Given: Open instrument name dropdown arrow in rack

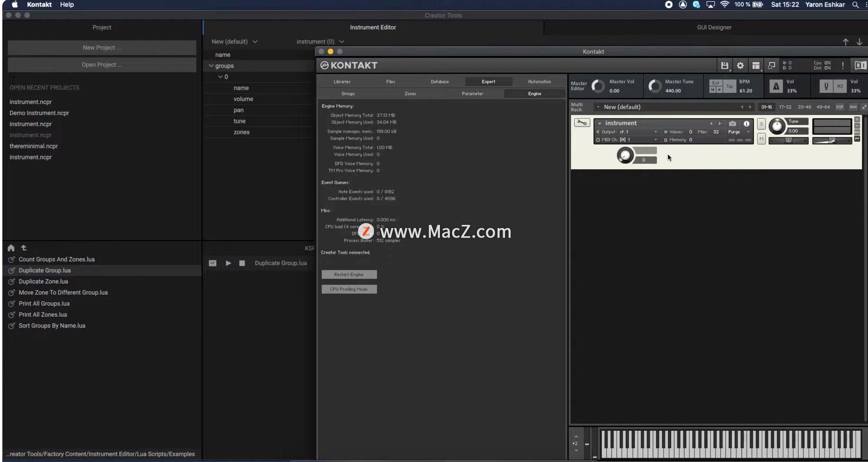Looking at the screenshot, I should [x=600, y=124].
